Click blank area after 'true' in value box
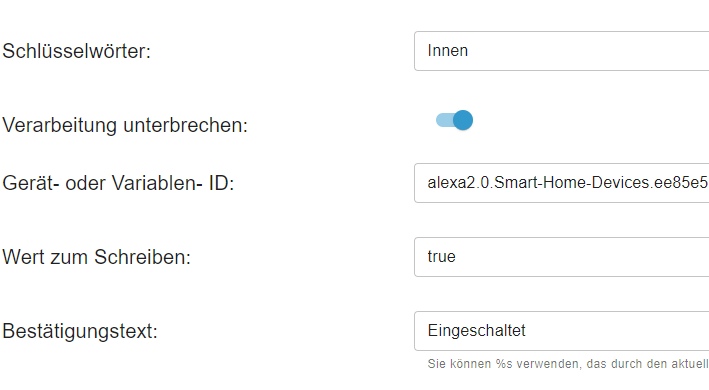Viewport: 709px width, 390px height. 583,257
